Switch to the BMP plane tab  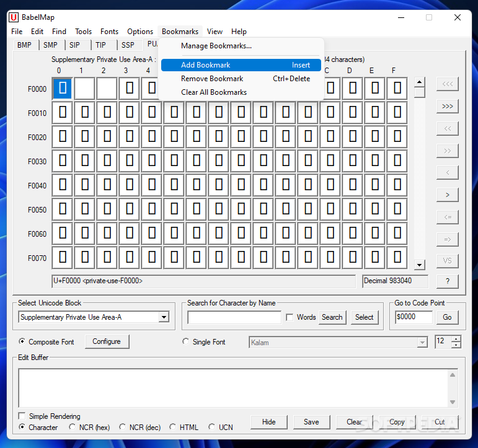point(25,45)
